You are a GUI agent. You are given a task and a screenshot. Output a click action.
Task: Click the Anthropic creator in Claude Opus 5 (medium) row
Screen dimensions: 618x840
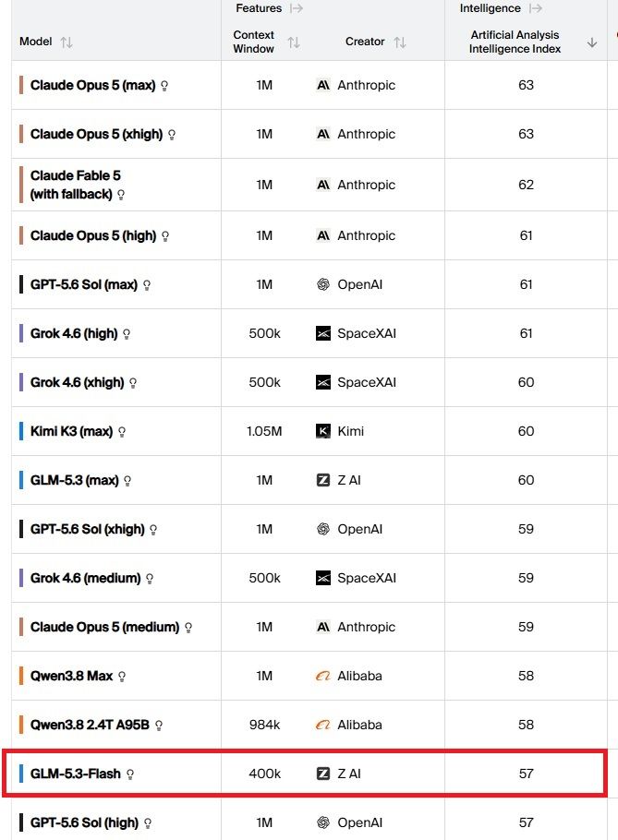[366, 627]
